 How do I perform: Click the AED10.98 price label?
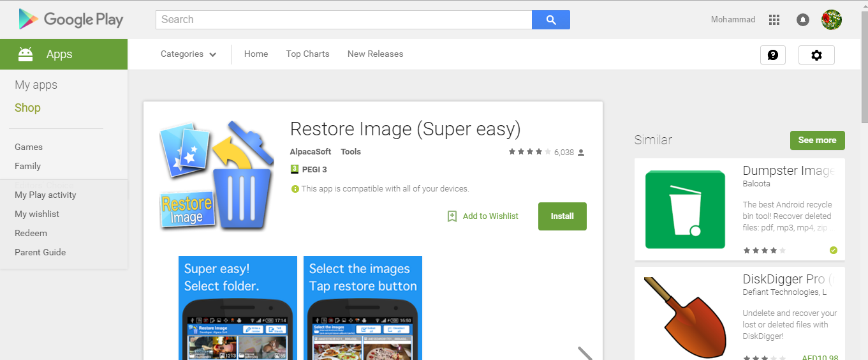(819, 358)
